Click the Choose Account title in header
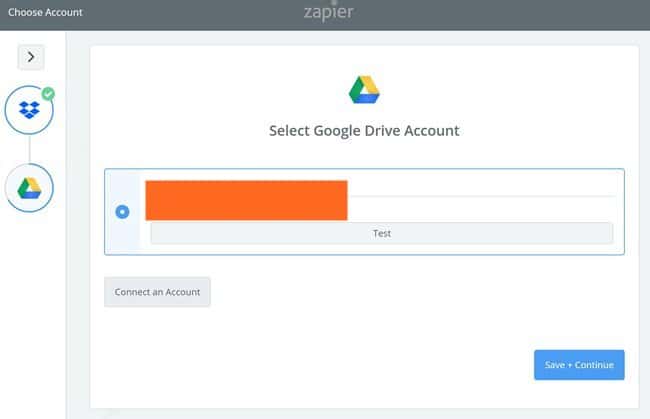The image size is (650, 419). pyautogui.click(x=45, y=13)
